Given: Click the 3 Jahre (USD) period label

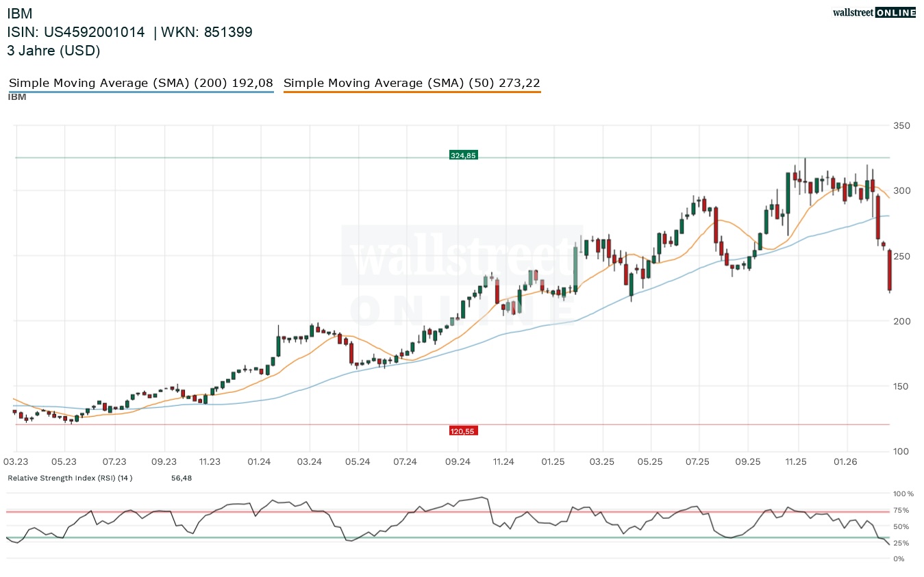Looking at the screenshot, I should point(53,50).
